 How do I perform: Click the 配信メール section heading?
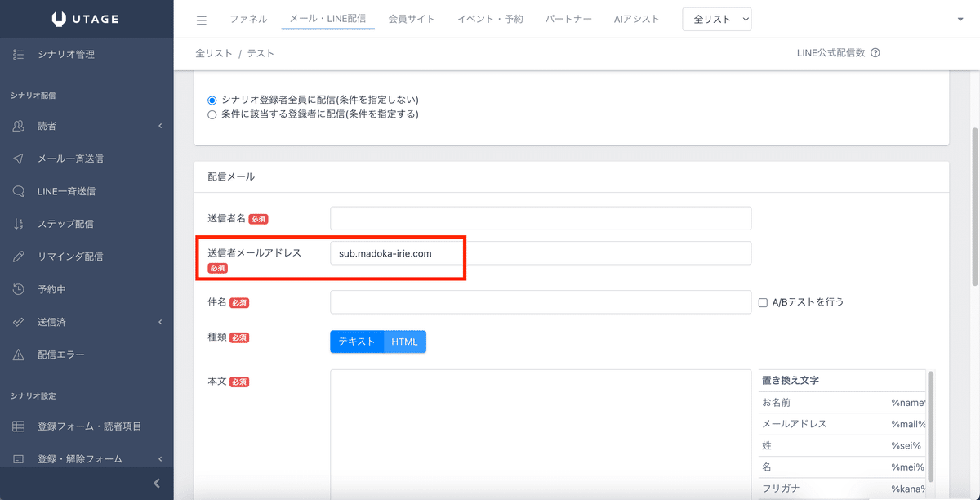(231, 176)
